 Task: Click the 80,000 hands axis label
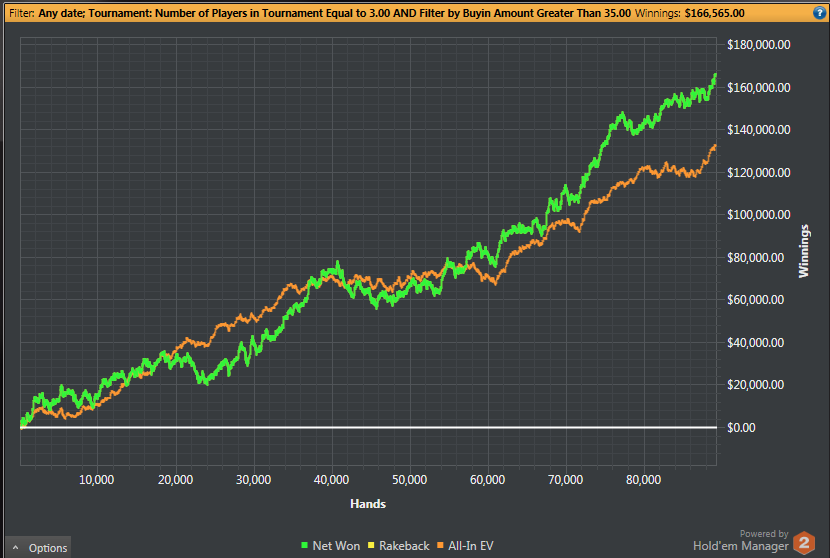[643, 480]
